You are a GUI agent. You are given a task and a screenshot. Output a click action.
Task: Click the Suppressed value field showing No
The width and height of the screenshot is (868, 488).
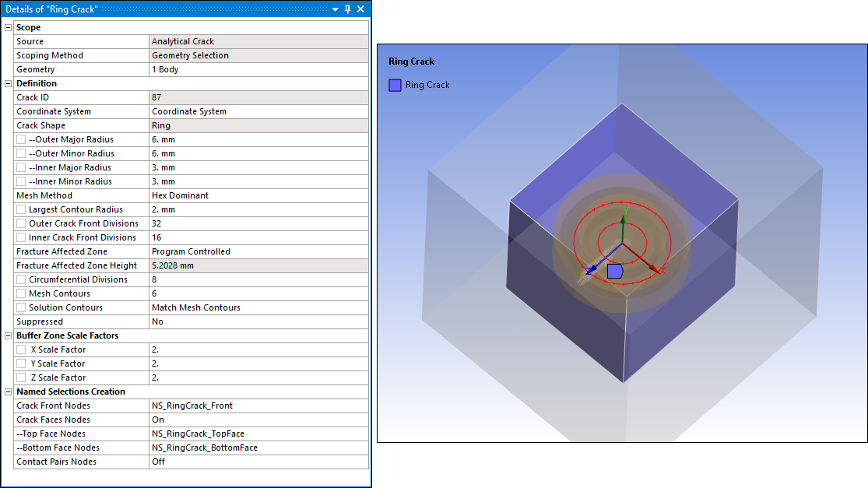[x=258, y=321]
